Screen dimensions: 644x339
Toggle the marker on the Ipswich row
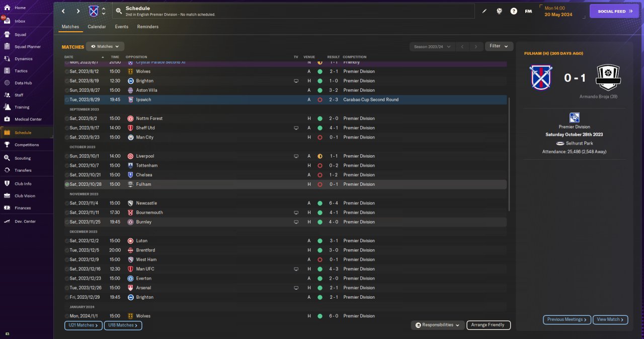click(x=67, y=100)
